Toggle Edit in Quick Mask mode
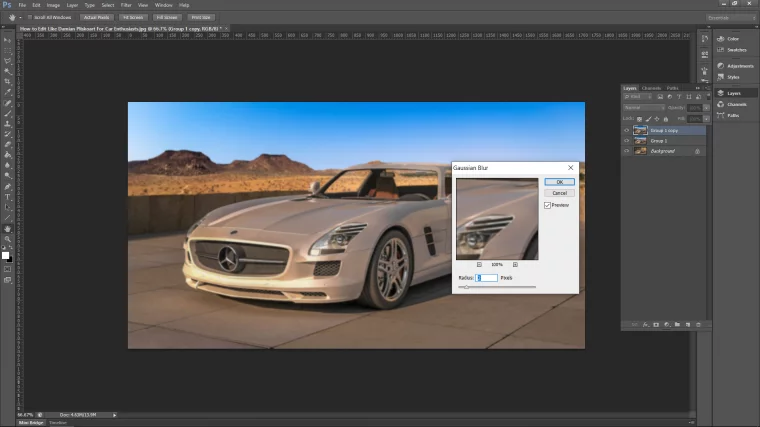The height and width of the screenshot is (427, 760). point(7,269)
